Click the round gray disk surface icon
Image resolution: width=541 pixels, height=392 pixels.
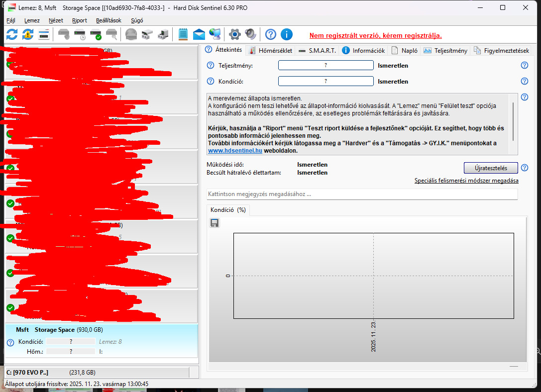[131, 34]
